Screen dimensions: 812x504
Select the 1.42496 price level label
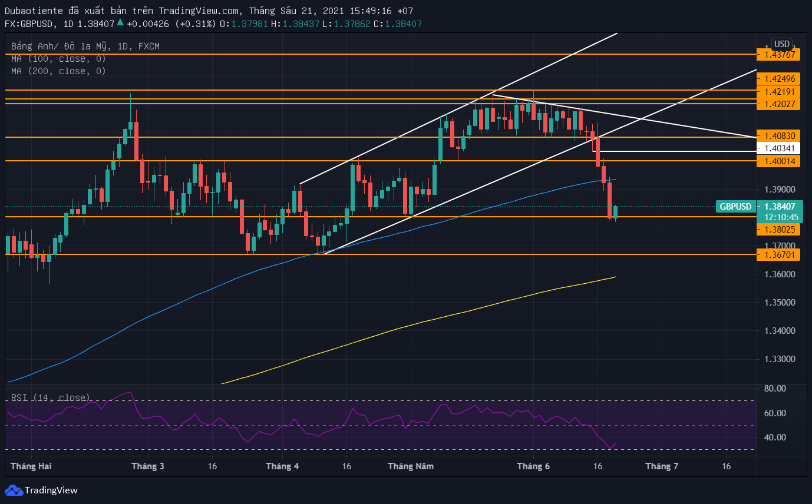pyautogui.click(x=779, y=78)
